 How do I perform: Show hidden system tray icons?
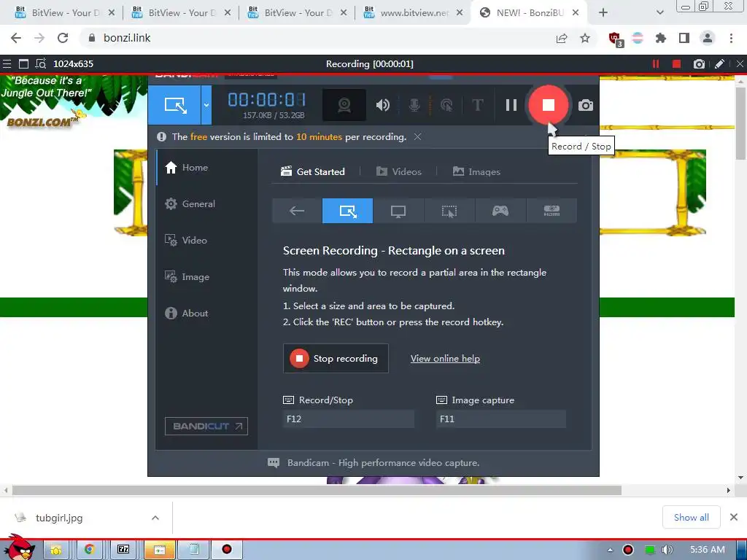tap(610, 550)
